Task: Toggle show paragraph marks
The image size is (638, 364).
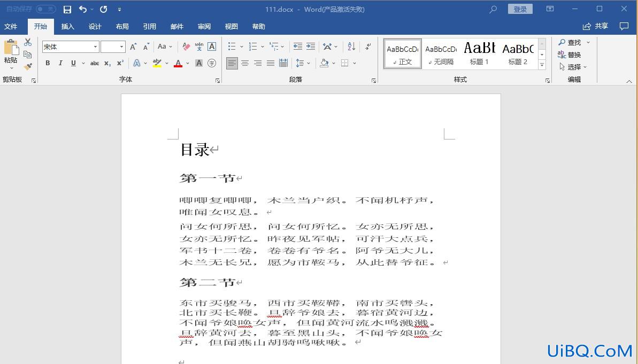Action: 368,47
